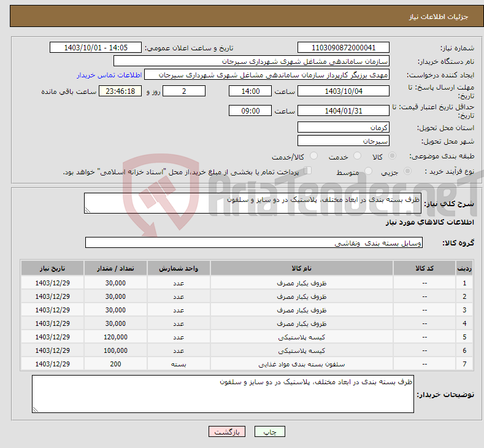
Task: Click the گروه کالا field وسایل بسته بندی
Action: 254,242
